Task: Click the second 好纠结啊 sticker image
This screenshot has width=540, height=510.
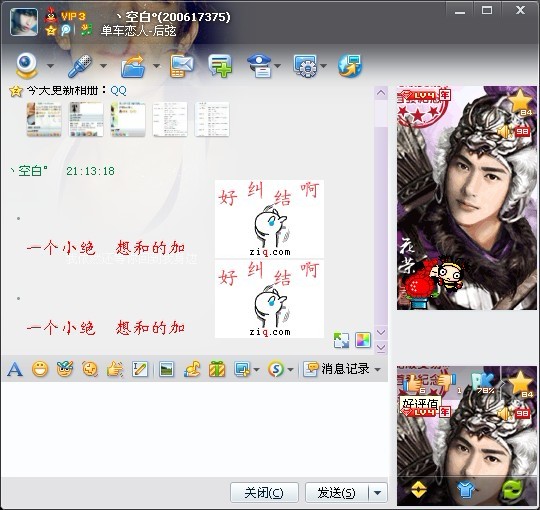Action: pyautogui.click(x=269, y=299)
